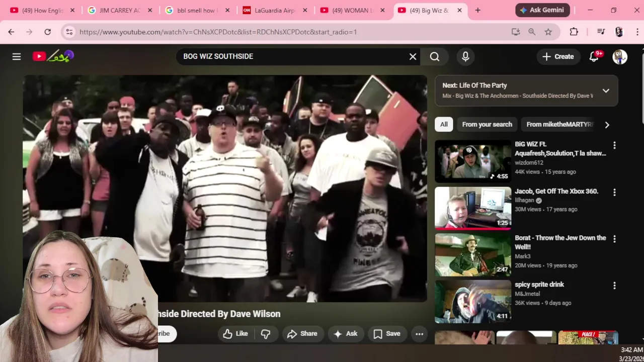This screenshot has width=644, height=362.
Task: Open the media control icon in Chrome toolbar
Action: point(601,32)
